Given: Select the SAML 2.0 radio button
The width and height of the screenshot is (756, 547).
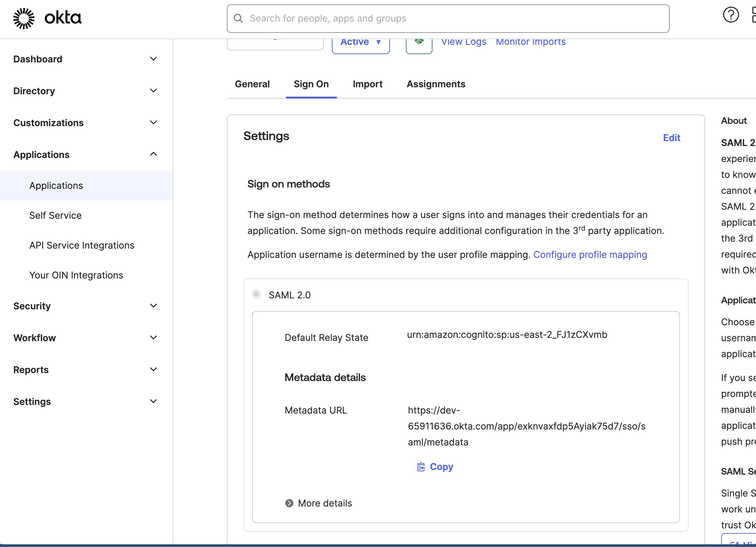Looking at the screenshot, I should pos(256,294).
